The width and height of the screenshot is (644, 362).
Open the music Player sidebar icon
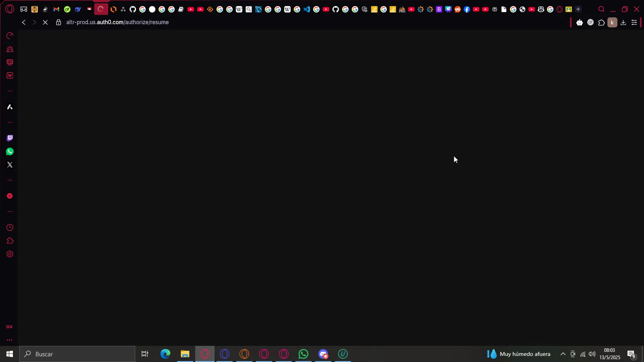[x=10, y=196]
